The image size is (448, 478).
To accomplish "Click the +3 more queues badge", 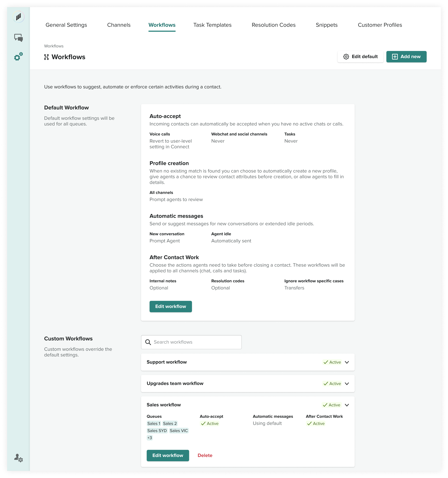I will pyautogui.click(x=150, y=438).
